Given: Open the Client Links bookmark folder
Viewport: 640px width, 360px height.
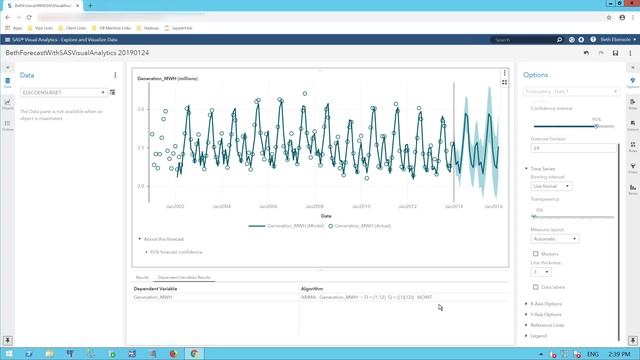Looking at the screenshot, I should point(72,28).
